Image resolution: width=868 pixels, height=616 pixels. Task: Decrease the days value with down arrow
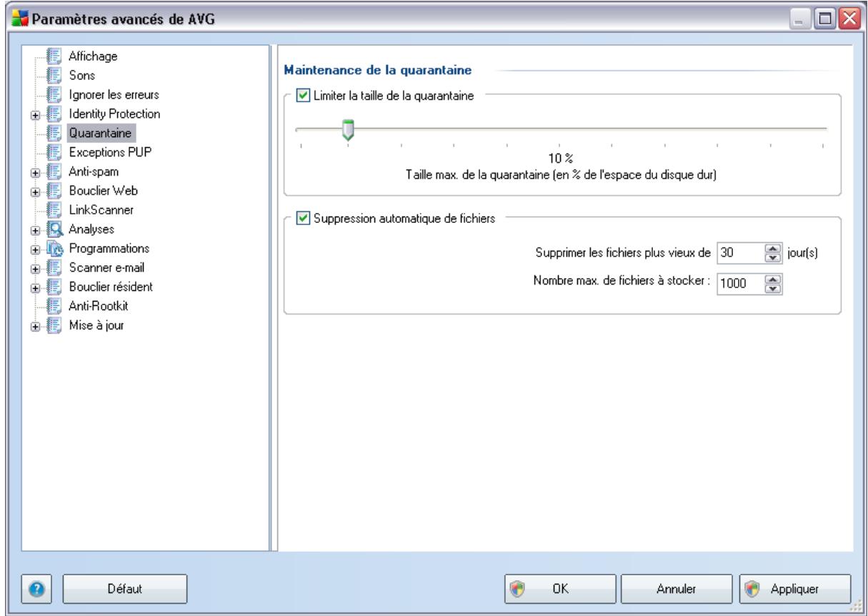772,257
